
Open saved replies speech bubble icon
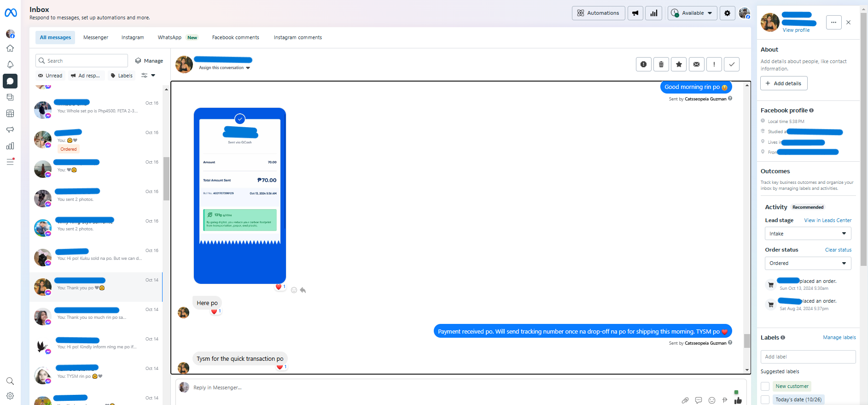pos(699,400)
